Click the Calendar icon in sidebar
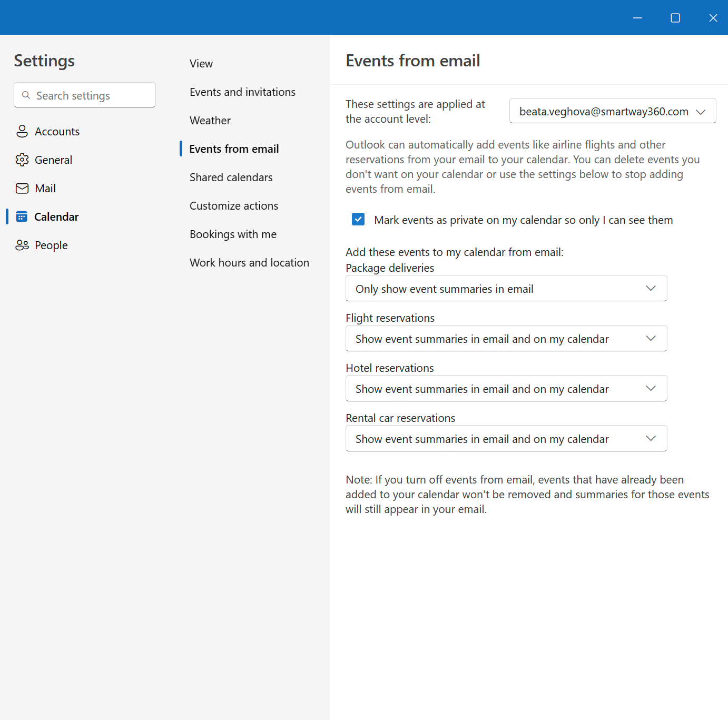This screenshot has height=720, width=728. pos(22,216)
